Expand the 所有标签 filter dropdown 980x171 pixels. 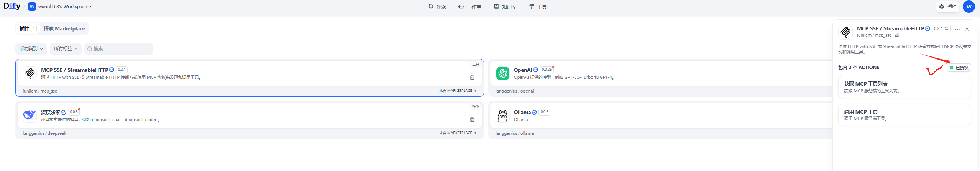click(66, 49)
